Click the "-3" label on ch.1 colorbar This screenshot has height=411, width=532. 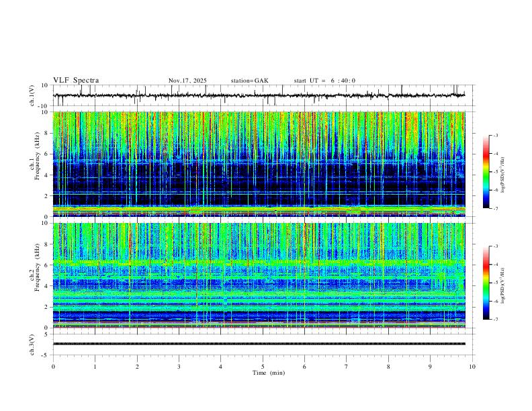(x=495, y=136)
